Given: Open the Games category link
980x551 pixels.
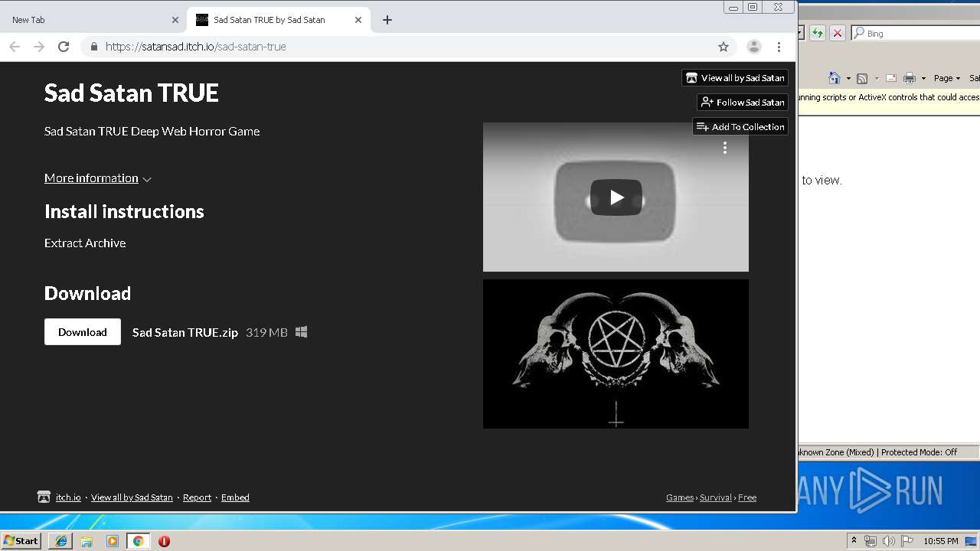Looking at the screenshot, I should click(680, 497).
